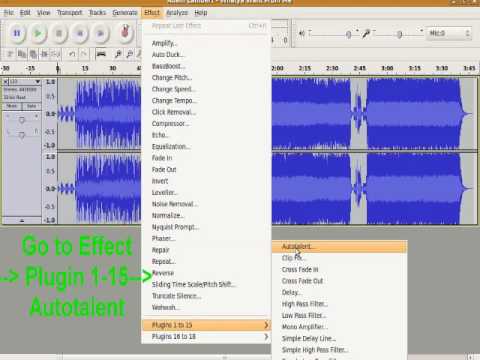Viewport: 480px width, 360px height.
Task: Adjust the input level slider knob
Action: click(399, 34)
